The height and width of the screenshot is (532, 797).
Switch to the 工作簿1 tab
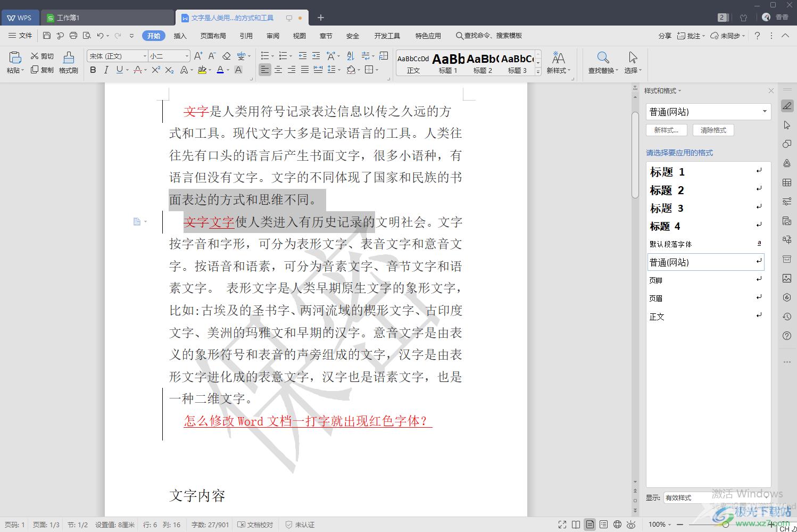coord(108,18)
